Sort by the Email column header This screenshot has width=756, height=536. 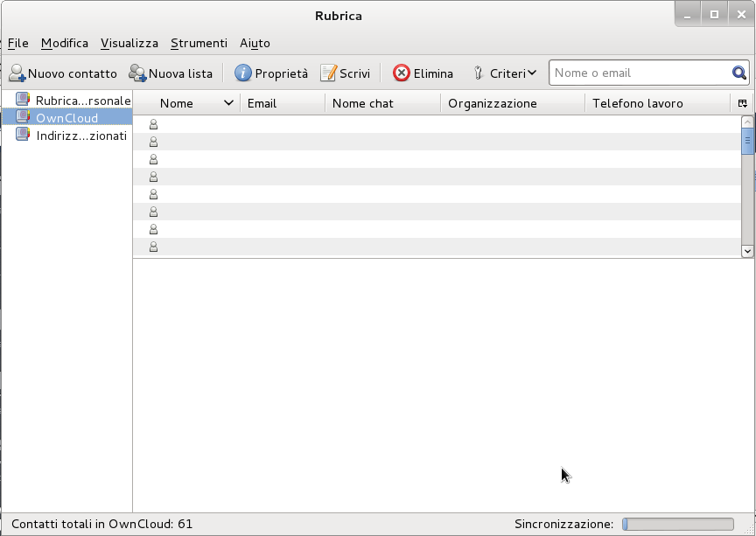[x=280, y=103]
